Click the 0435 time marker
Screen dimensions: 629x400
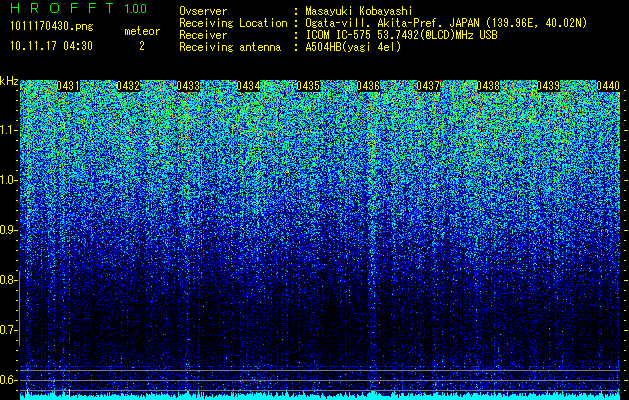(x=308, y=86)
